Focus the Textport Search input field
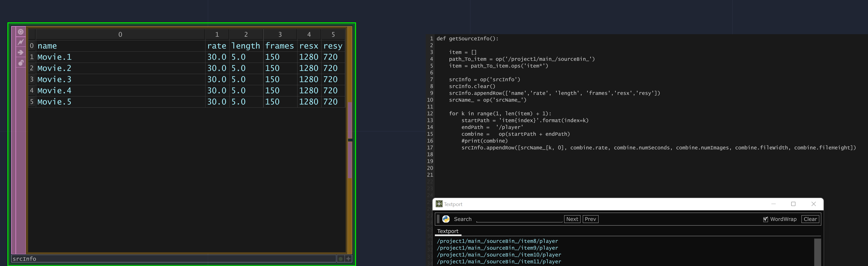The height and width of the screenshot is (266, 868). click(x=519, y=219)
